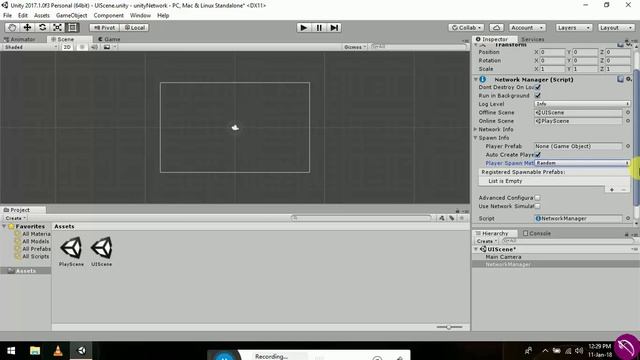The width and height of the screenshot is (640, 360).
Task: Select the Rect transform tool
Action: [73, 27]
